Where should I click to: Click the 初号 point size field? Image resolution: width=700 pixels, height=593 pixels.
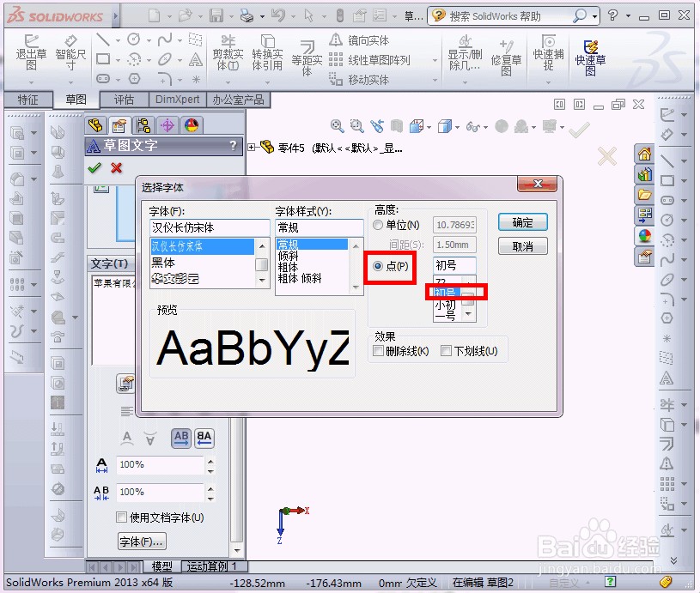tap(454, 265)
